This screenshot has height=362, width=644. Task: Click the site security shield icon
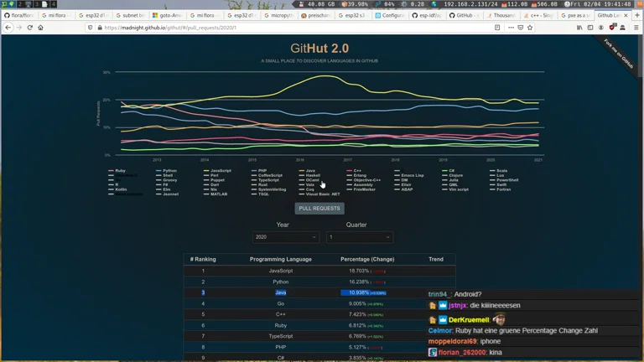[x=91, y=28]
